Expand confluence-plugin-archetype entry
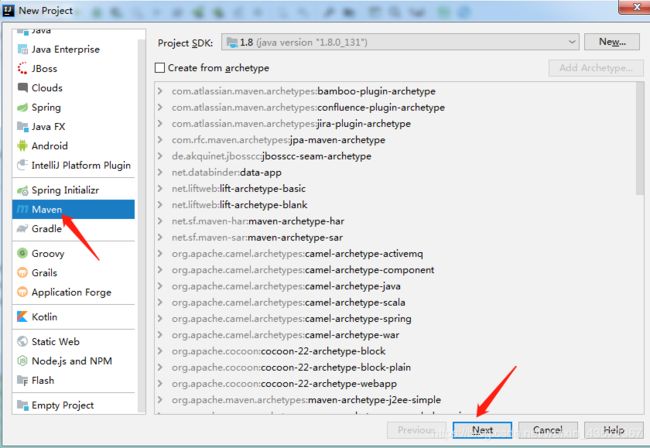This screenshot has width=650, height=448. (x=160, y=107)
